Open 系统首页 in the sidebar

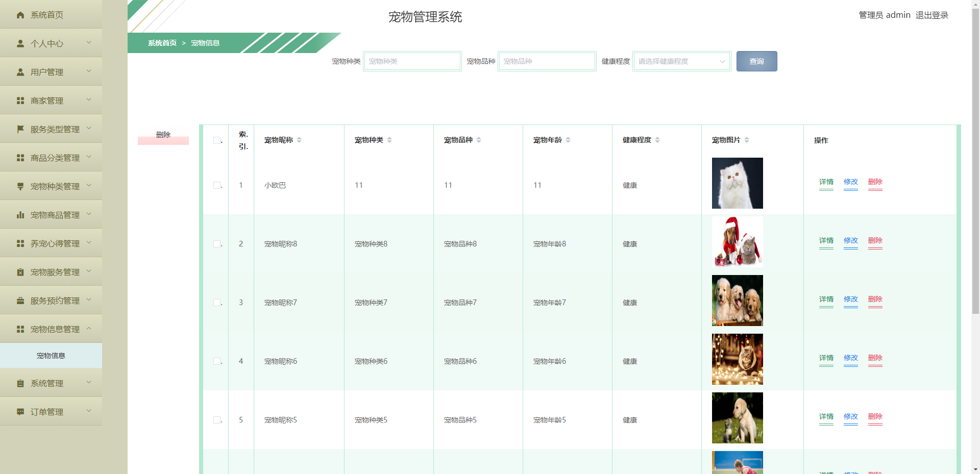[51, 14]
